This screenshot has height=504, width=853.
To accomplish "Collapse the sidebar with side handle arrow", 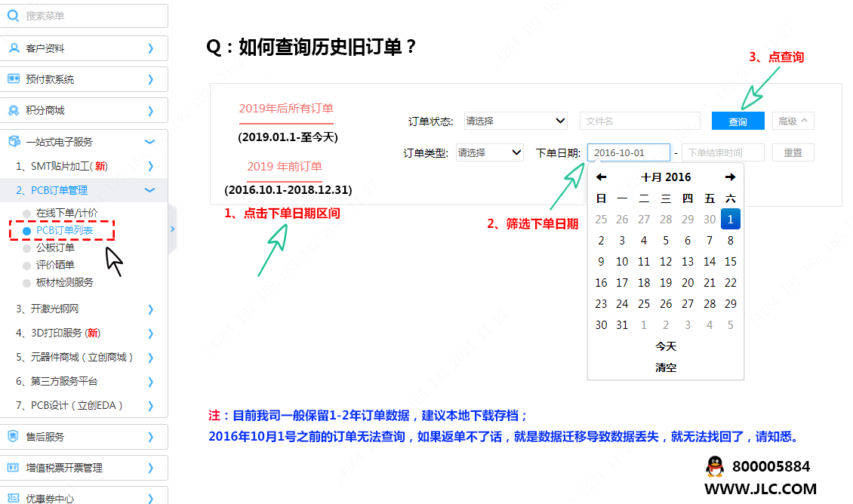I will pos(172,229).
